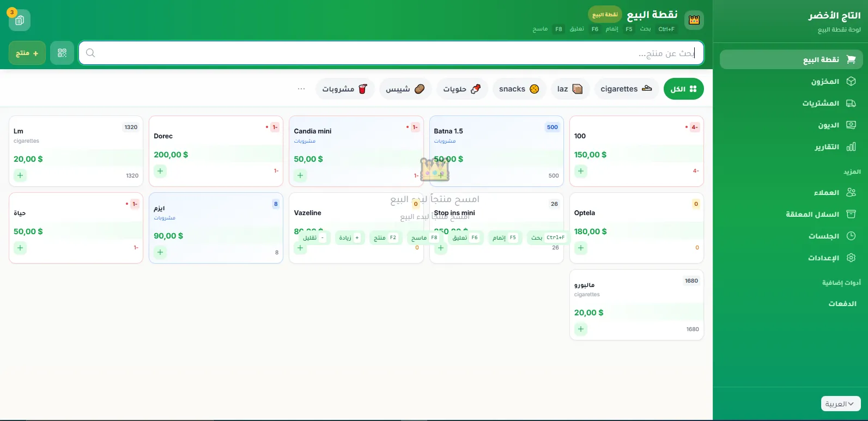
Task: Click the Dorec product name
Action: pos(163,136)
